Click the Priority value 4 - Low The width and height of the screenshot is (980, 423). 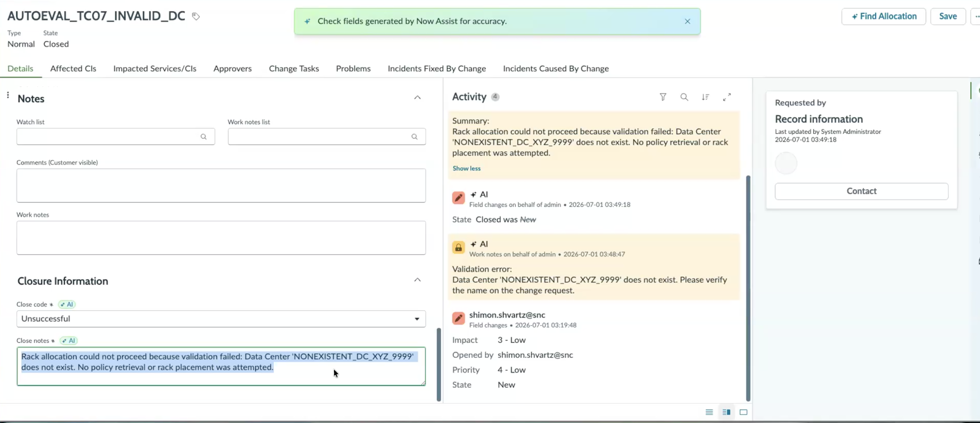click(511, 370)
